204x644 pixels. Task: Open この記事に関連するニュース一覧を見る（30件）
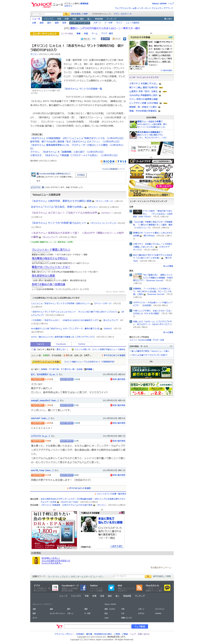52,242
